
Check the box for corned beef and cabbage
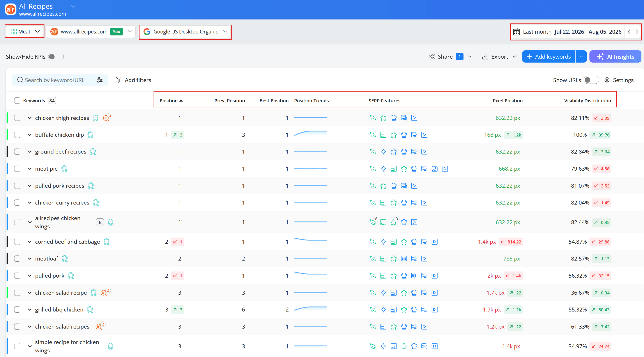(17, 242)
